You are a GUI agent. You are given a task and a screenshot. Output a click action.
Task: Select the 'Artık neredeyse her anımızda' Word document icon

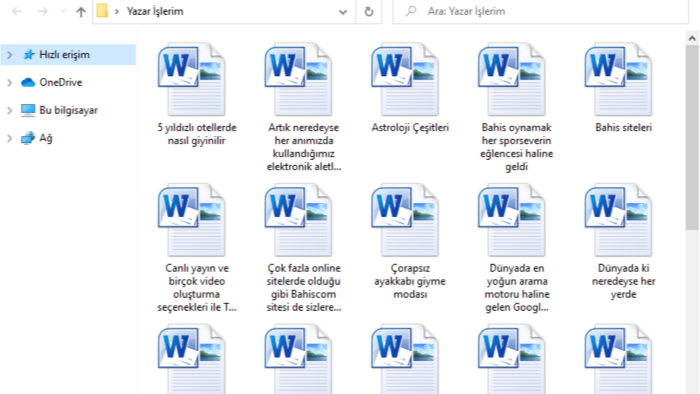(x=298, y=80)
